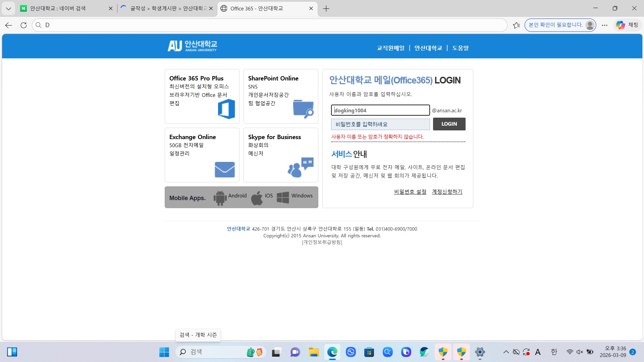
Task: Click the 도움말 menu item
Action: 461,48
